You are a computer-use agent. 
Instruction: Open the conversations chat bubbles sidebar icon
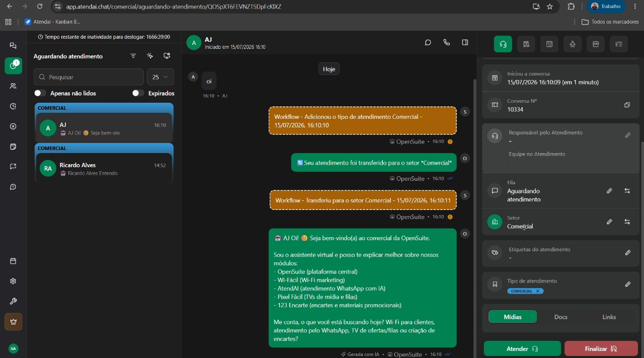pyautogui.click(x=13, y=45)
